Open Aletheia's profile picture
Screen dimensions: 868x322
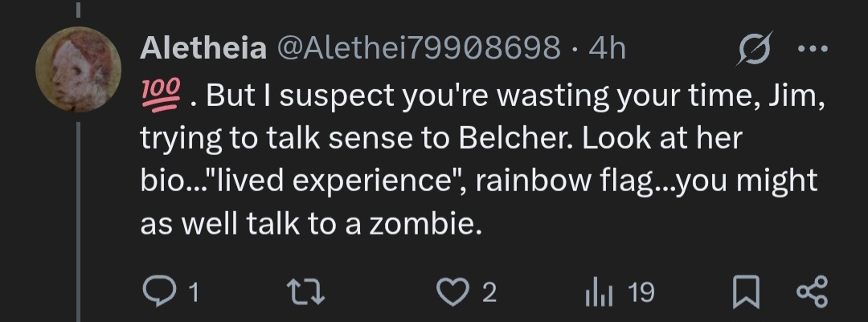78,69
